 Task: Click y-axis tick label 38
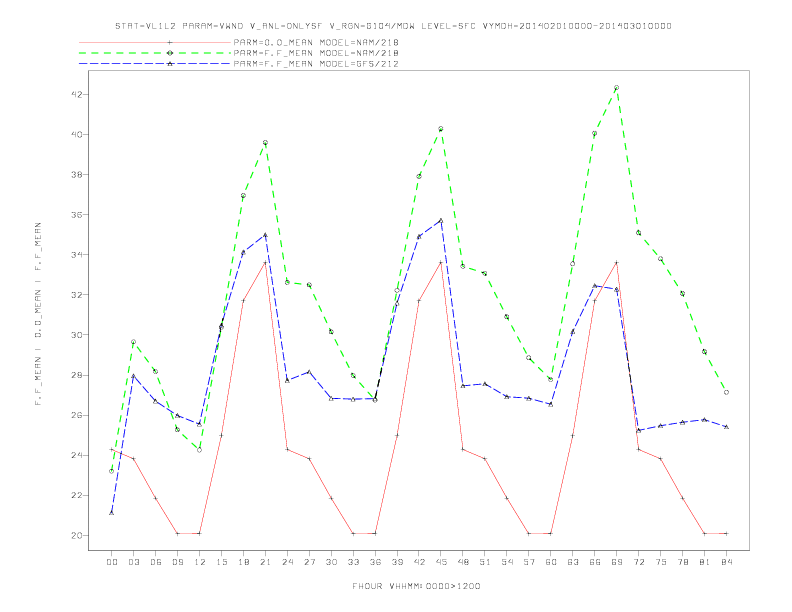pyautogui.click(x=77, y=175)
